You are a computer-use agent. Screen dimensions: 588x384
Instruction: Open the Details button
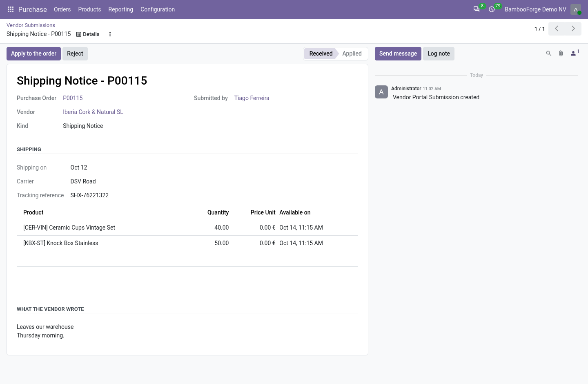pos(88,34)
